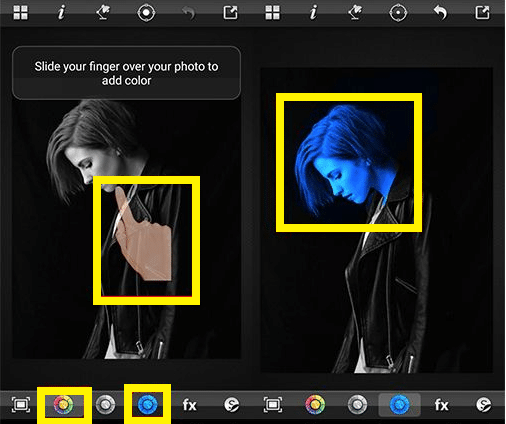Select the highlighted blue wheel in right bottom bar

point(399,404)
